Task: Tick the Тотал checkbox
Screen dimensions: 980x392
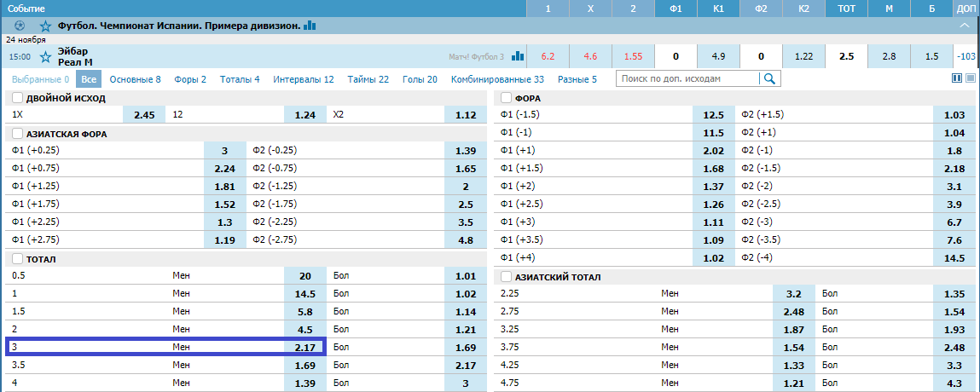Action: (x=18, y=258)
